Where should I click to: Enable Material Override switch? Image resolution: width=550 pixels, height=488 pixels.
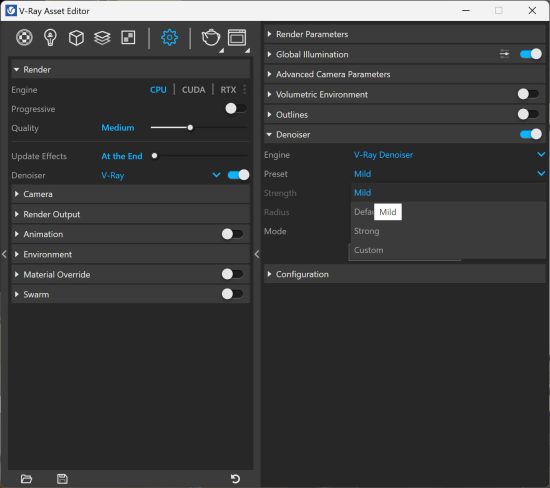pos(232,274)
